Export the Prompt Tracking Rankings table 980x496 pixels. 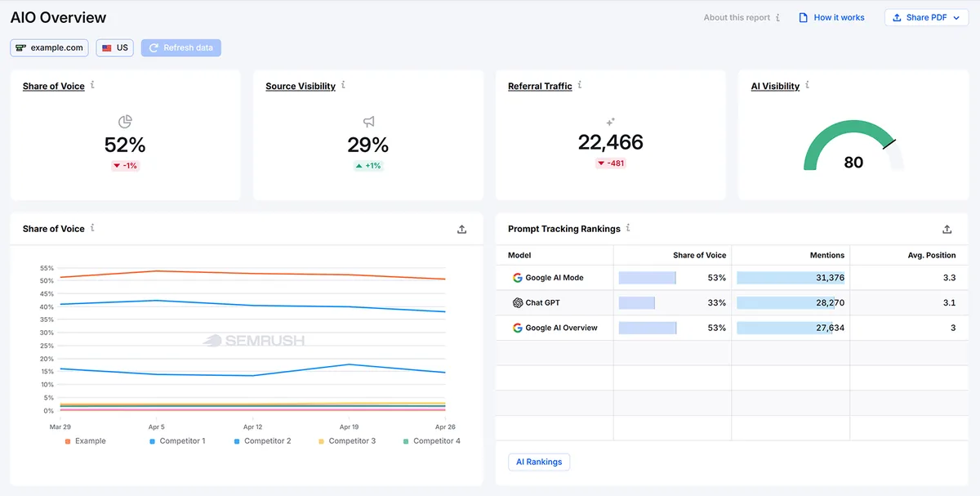click(947, 230)
